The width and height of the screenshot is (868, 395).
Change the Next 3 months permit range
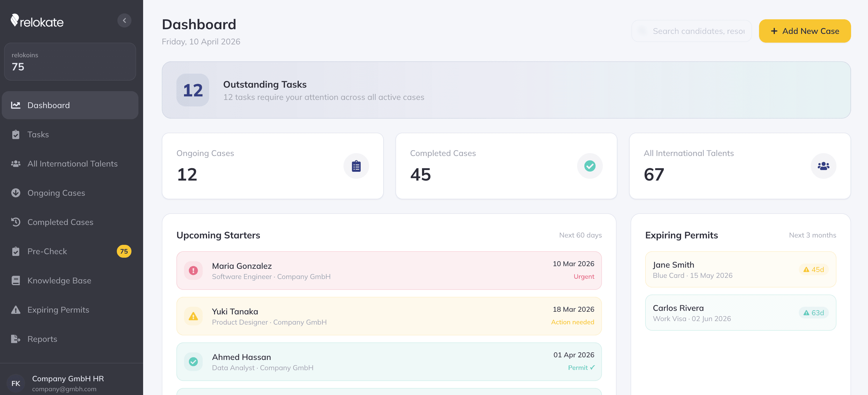click(813, 235)
